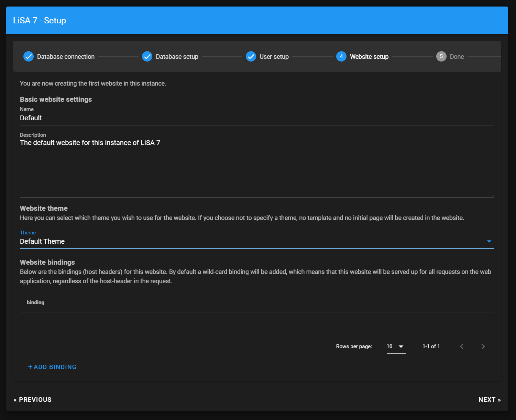Viewport: 516px width, 420px height.
Task: Open the Theme dropdown arrow
Action: pyautogui.click(x=489, y=241)
